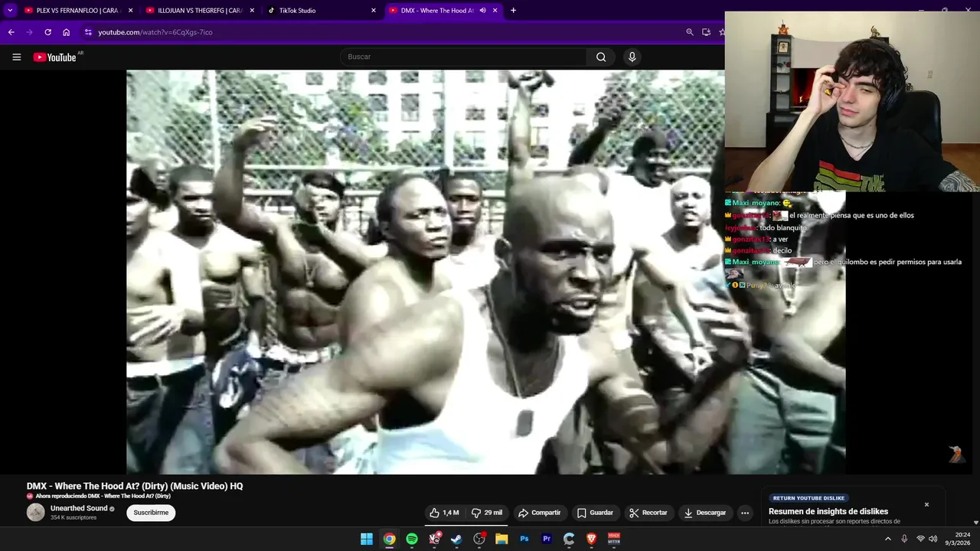Close the PLEX VS FERNANFLOO tab

(x=130, y=11)
